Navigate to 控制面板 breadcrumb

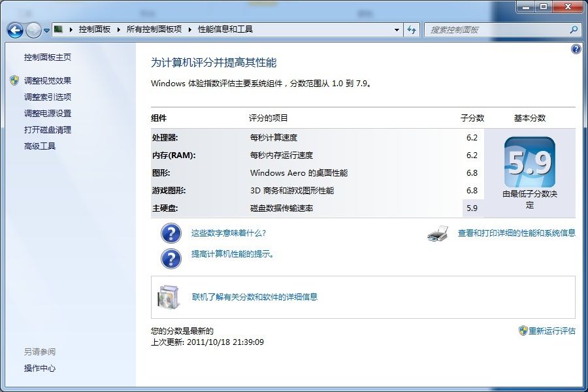click(x=95, y=29)
